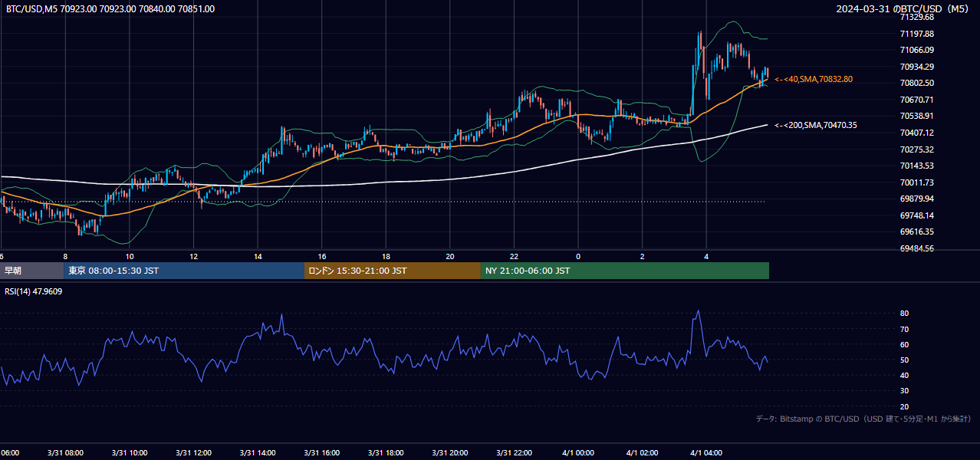This screenshot has height=460, width=980.
Task: Click the 4/1 00:00 date axis label
Action: (x=578, y=453)
